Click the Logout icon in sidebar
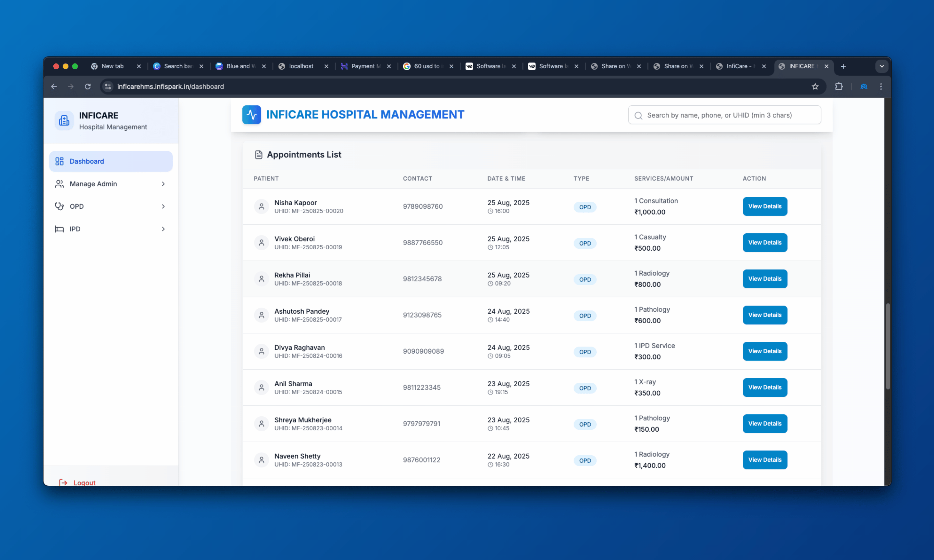Image resolution: width=934 pixels, height=560 pixels. (63, 482)
